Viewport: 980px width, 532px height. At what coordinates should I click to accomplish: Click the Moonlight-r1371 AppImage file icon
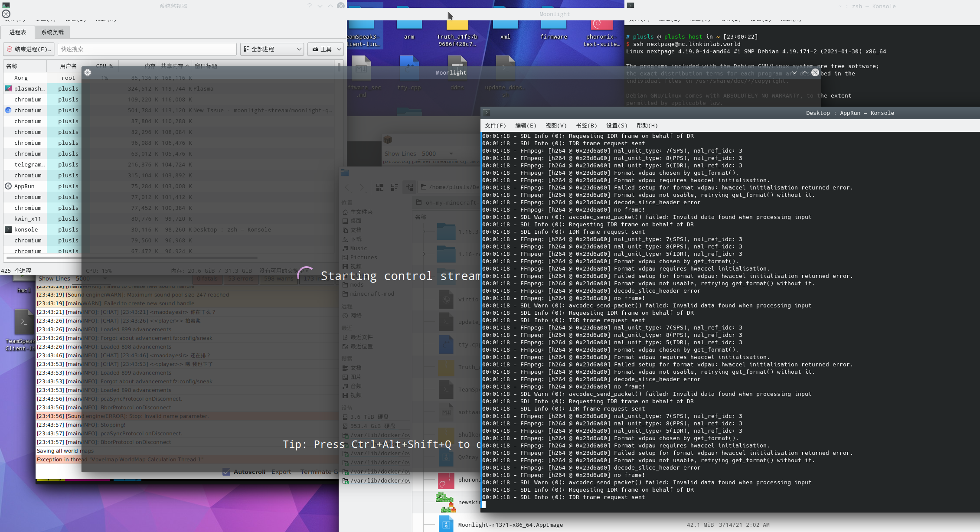[446, 524]
